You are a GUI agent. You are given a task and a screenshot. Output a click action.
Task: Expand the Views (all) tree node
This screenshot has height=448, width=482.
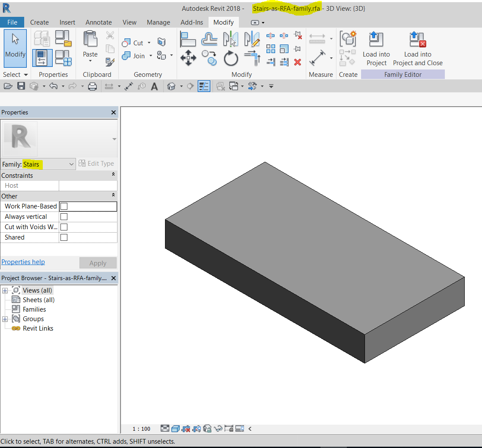click(5, 290)
